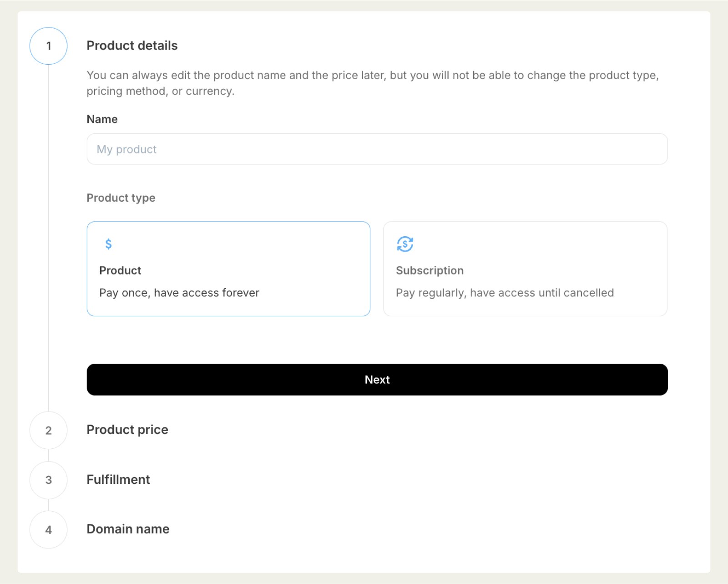Click the dollar sign icon in Product card
Image resolution: width=728 pixels, height=584 pixels.
click(108, 244)
